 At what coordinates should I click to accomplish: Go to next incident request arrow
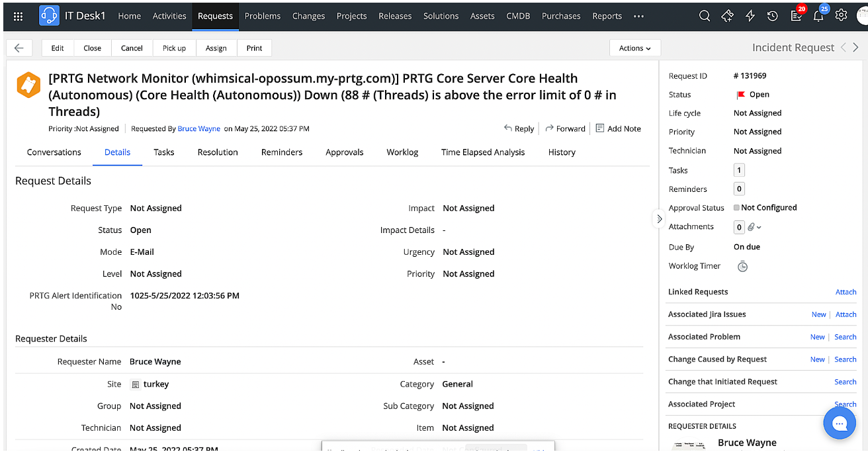(x=856, y=48)
